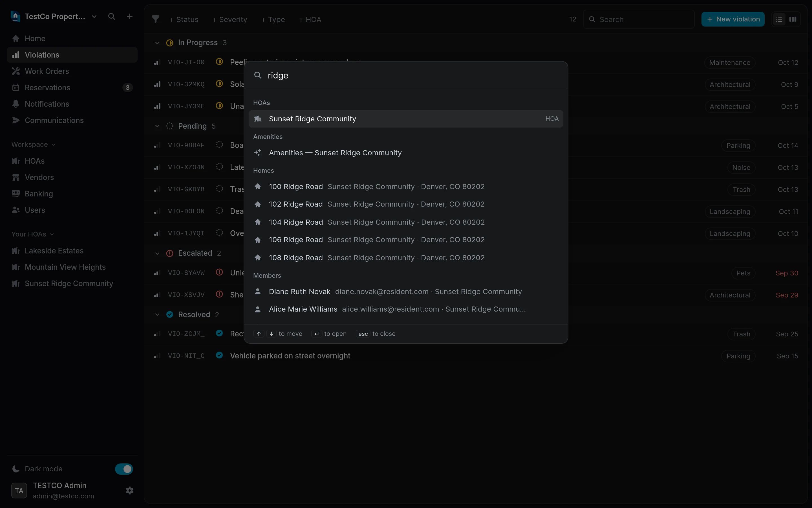This screenshot has width=812, height=508.
Task: Open Banking in sidebar
Action: 72,194
